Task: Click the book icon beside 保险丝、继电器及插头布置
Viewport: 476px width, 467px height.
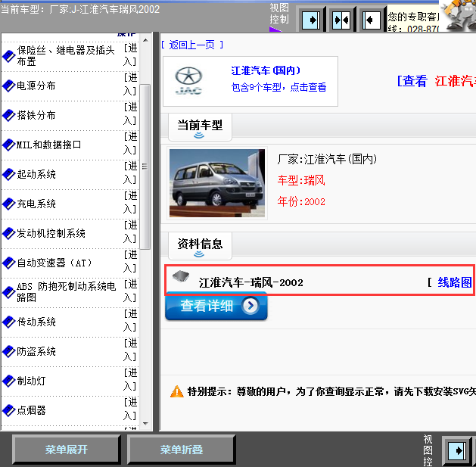Action: point(8,56)
